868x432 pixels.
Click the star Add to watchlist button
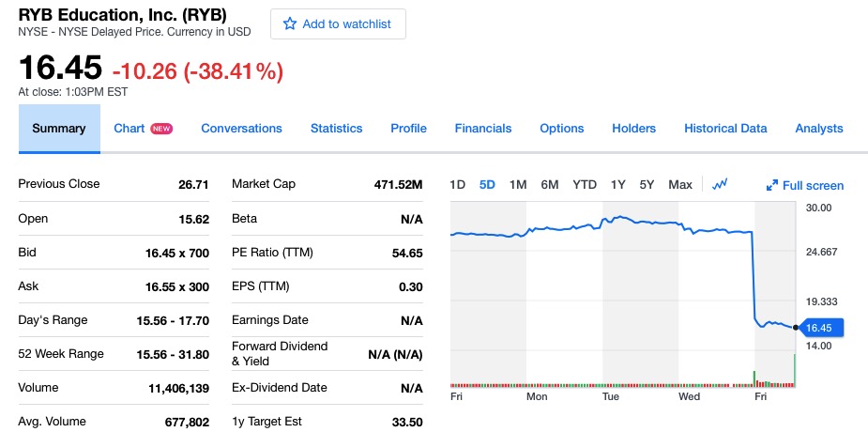[x=338, y=24]
